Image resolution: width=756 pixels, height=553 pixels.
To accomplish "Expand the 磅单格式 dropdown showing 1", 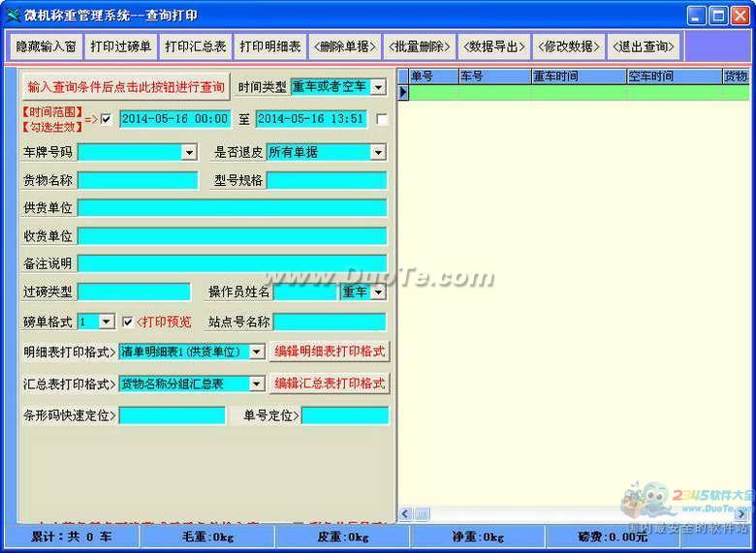I will click(x=107, y=322).
